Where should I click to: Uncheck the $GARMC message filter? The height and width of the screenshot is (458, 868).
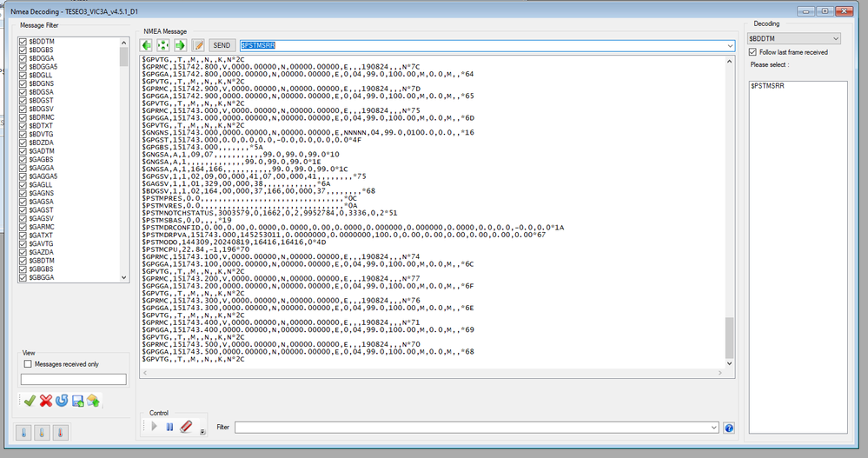pyautogui.click(x=23, y=227)
